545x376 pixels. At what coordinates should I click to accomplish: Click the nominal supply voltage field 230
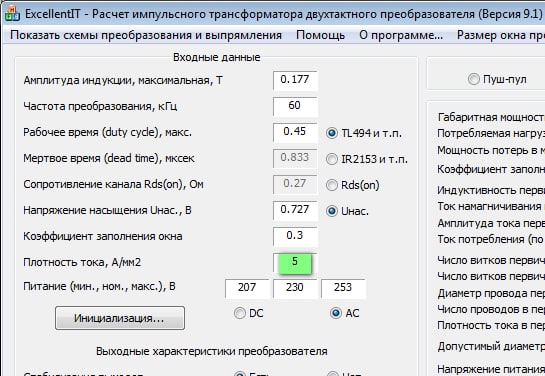(295, 288)
